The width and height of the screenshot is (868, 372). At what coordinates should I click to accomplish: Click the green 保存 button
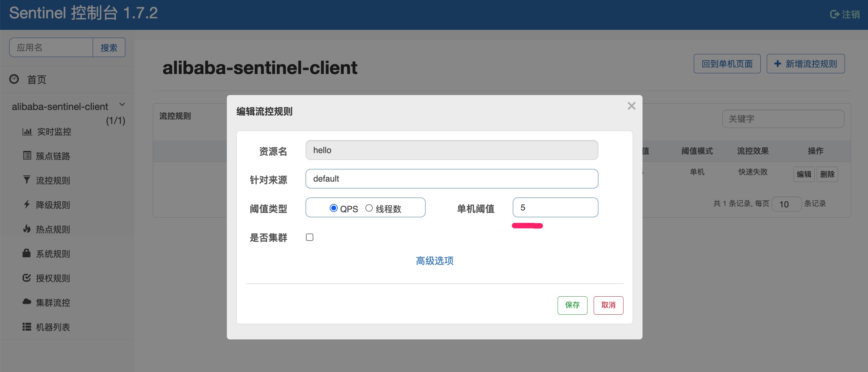[572, 305]
